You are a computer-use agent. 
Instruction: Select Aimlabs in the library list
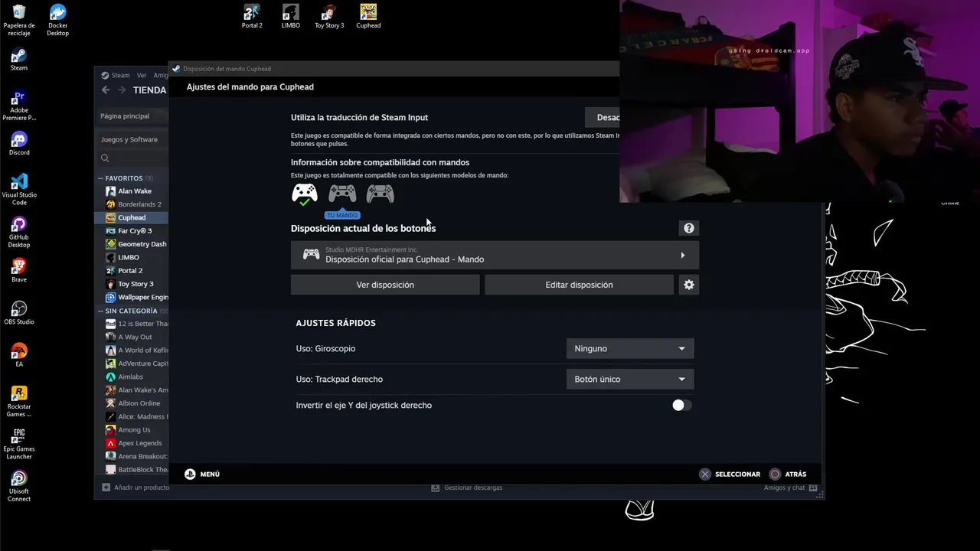coord(132,377)
